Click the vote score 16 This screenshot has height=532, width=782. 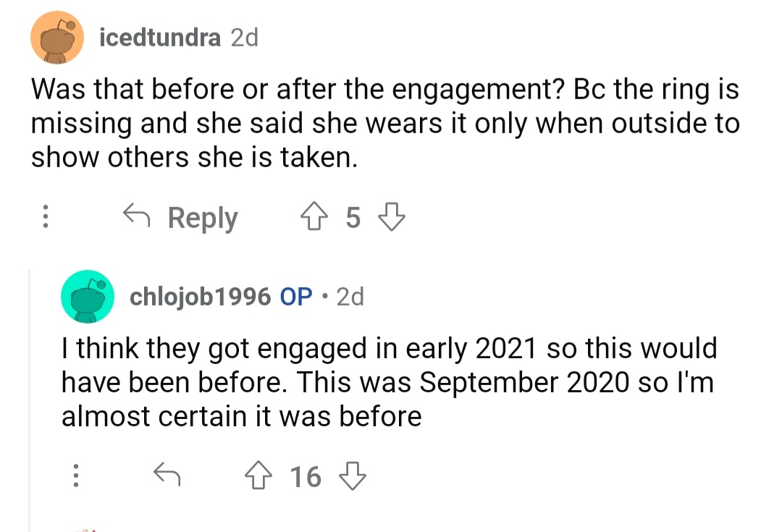[306, 476]
